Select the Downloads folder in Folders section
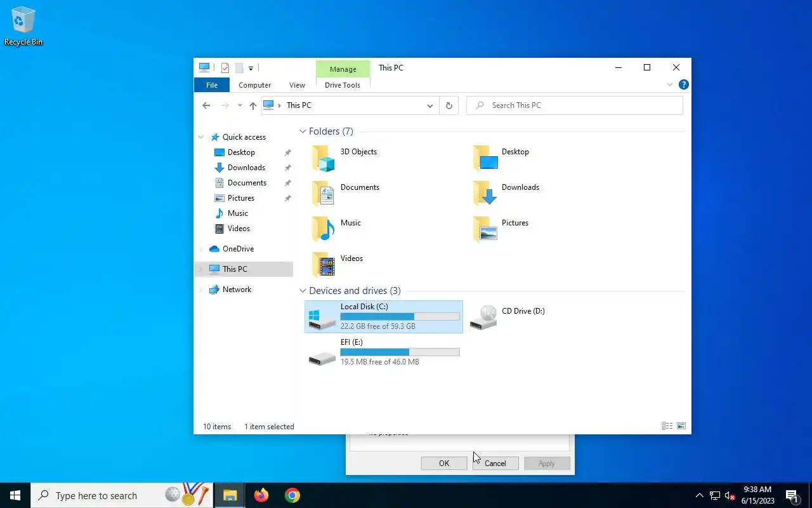 (486, 194)
